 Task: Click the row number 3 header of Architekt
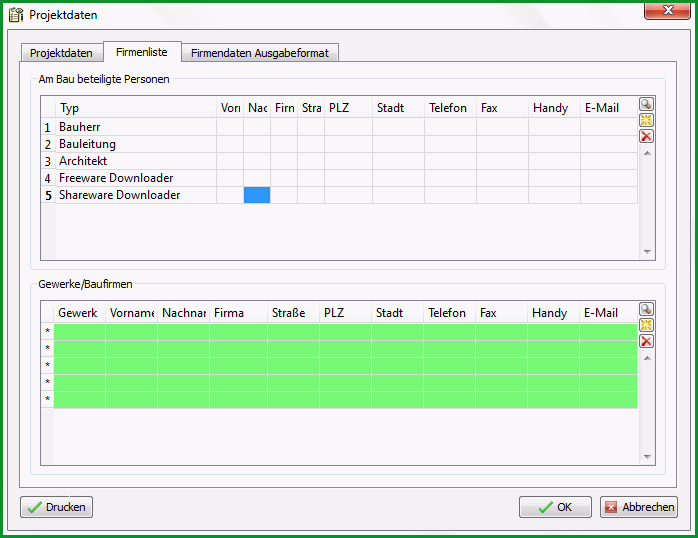[x=48, y=162]
